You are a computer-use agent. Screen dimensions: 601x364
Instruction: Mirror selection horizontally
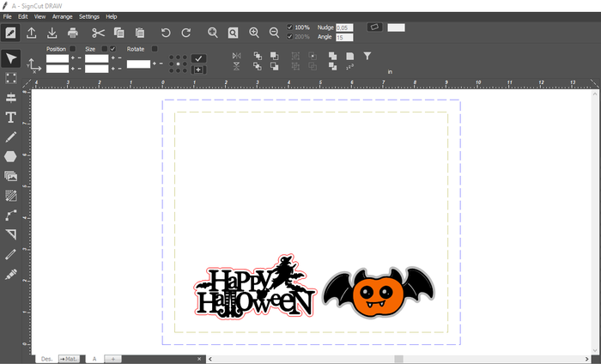coord(236,56)
